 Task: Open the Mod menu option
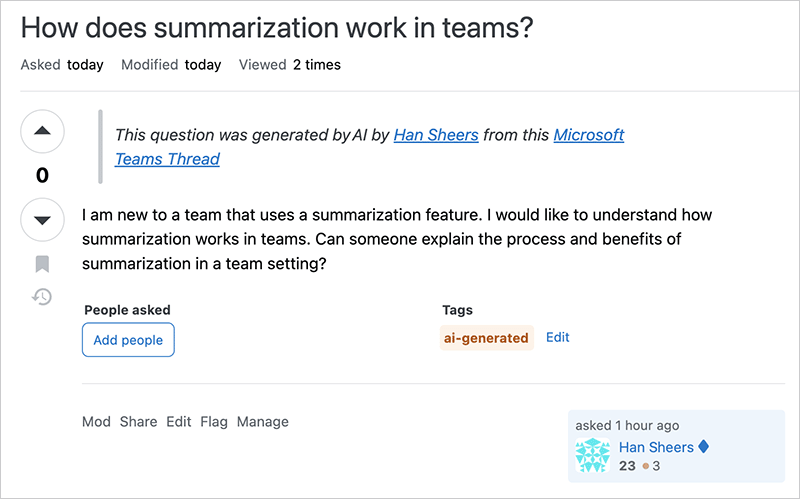96,422
